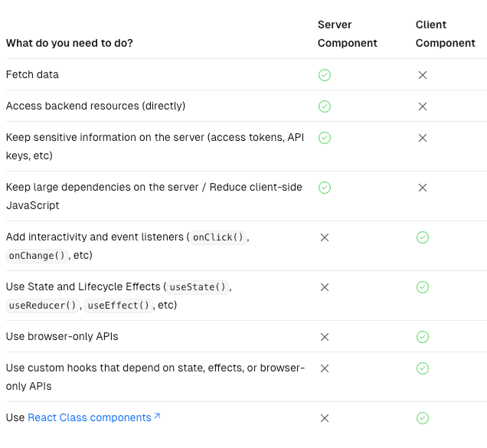Click Server checkmark for Access backend resources
This screenshot has width=487, height=448.
[x=325, y=106]
